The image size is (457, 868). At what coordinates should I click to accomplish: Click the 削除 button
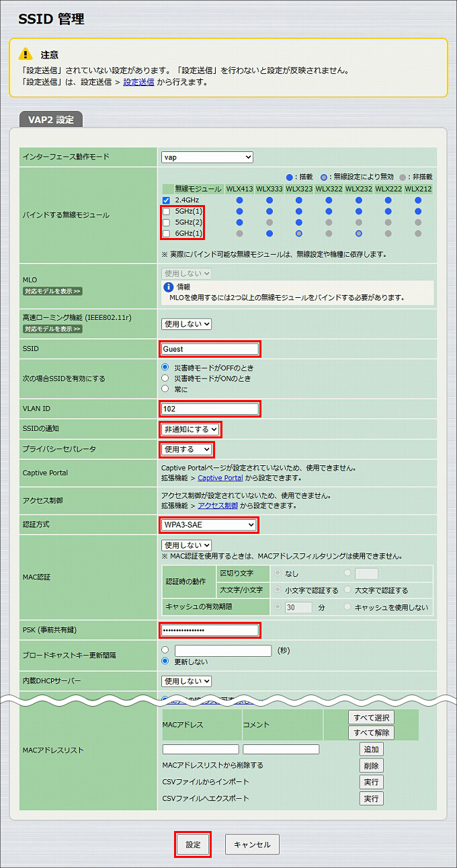tap(371, 766)
